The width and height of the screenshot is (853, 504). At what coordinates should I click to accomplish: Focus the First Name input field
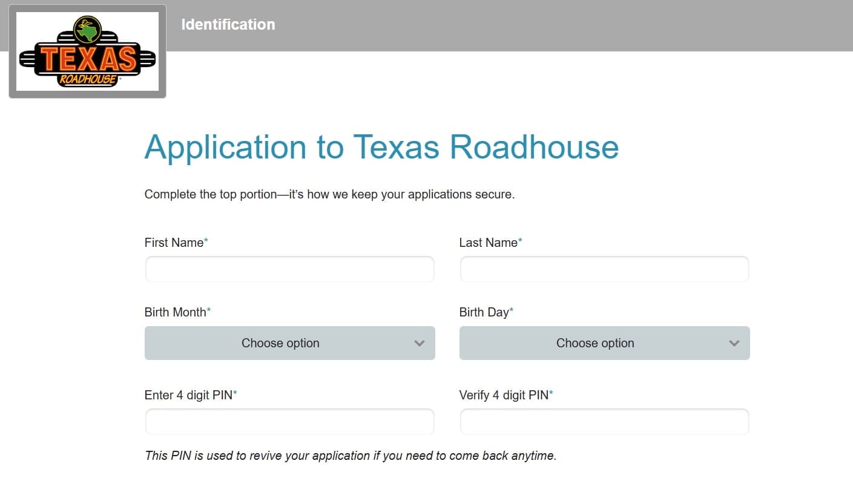290,269
